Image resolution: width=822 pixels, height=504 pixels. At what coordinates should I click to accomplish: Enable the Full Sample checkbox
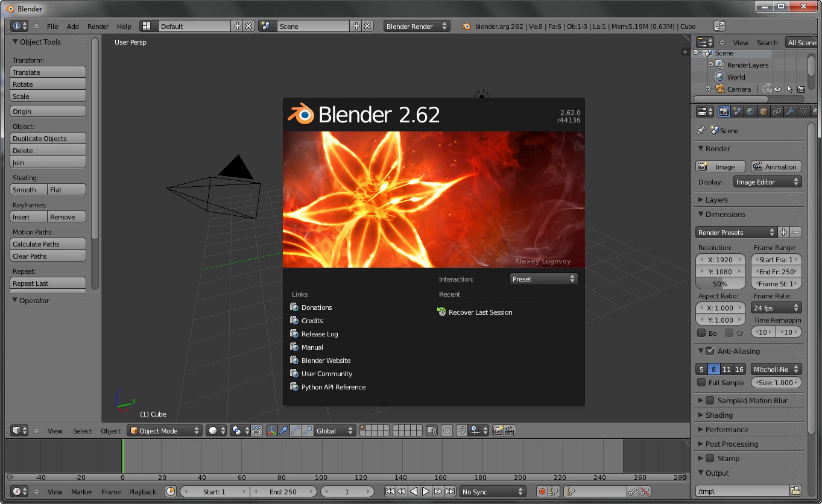click(701, 382)
